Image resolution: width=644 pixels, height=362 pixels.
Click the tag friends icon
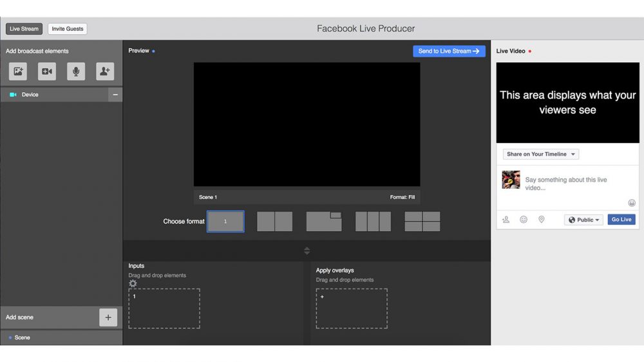[x=506, y=220]
